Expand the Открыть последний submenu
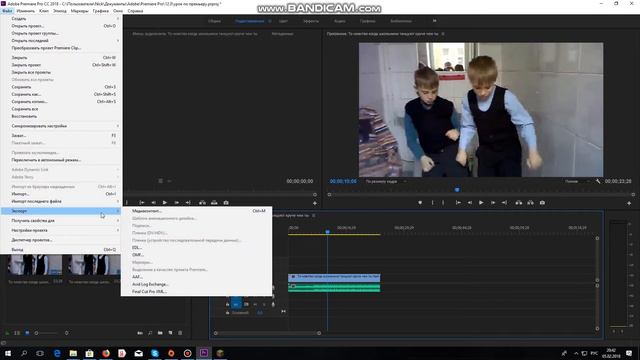Viewport: 640px width, 360px height. pyautogui.click(x=61, y=40)
